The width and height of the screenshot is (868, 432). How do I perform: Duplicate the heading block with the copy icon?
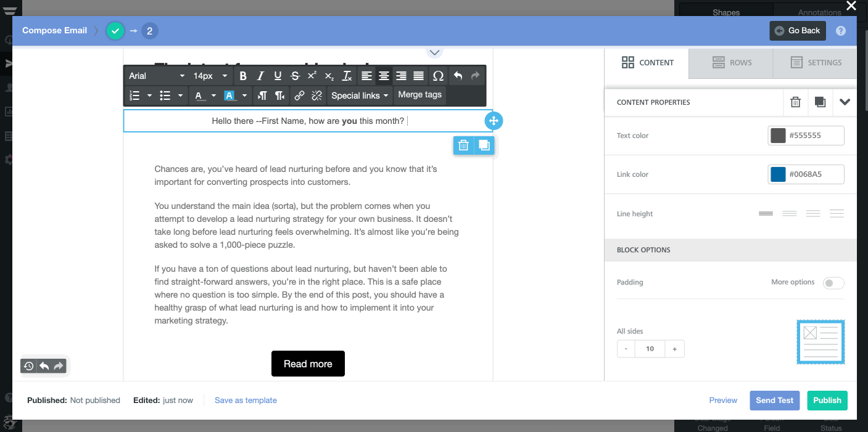coord(484,145)
